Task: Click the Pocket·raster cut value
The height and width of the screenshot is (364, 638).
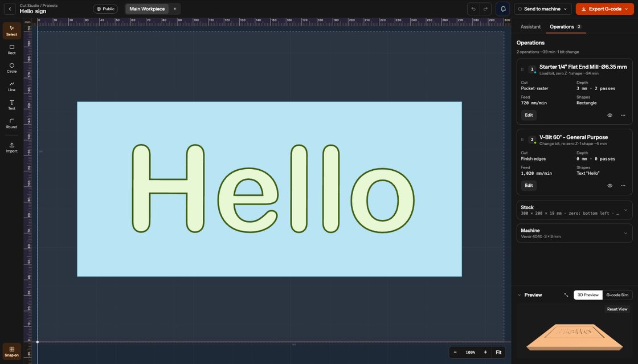Action: pos(534,89)
